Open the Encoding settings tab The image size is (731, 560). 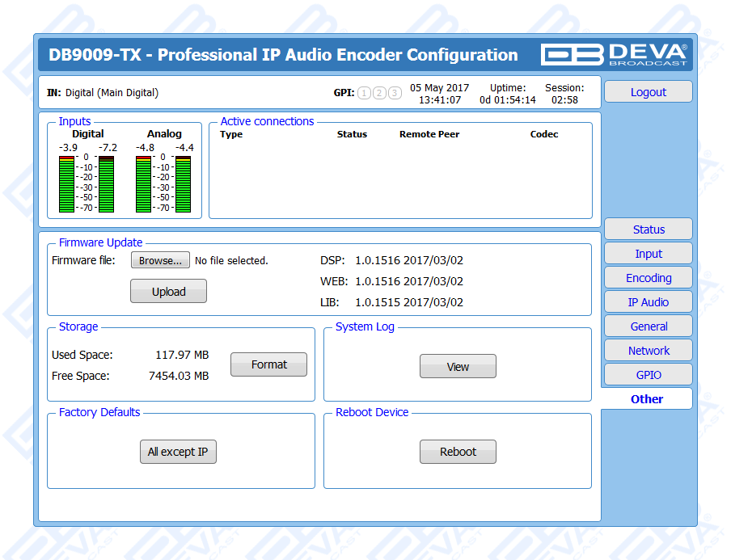coord(648,278)
